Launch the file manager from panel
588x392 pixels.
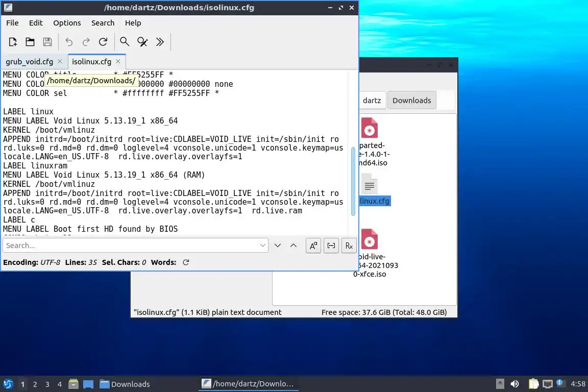coord(73,384)
